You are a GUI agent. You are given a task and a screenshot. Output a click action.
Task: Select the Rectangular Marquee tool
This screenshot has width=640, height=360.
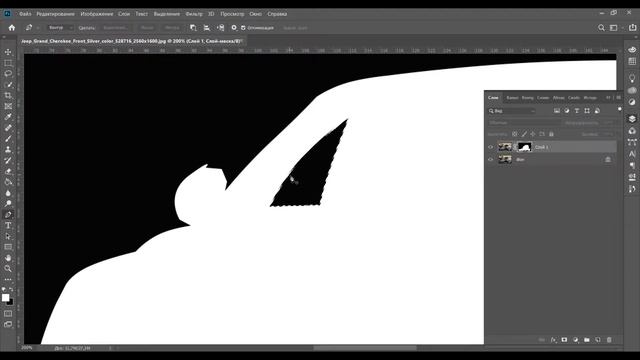point(8,63)
